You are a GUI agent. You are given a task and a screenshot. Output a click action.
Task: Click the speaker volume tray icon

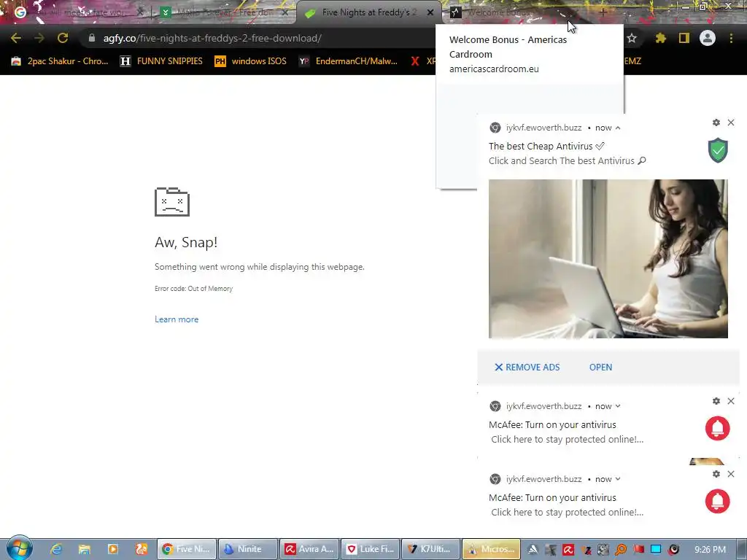[673, 550]
